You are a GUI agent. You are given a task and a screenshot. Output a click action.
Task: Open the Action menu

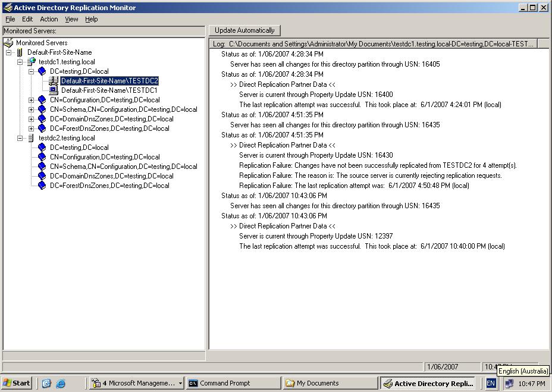click(49, 19)
